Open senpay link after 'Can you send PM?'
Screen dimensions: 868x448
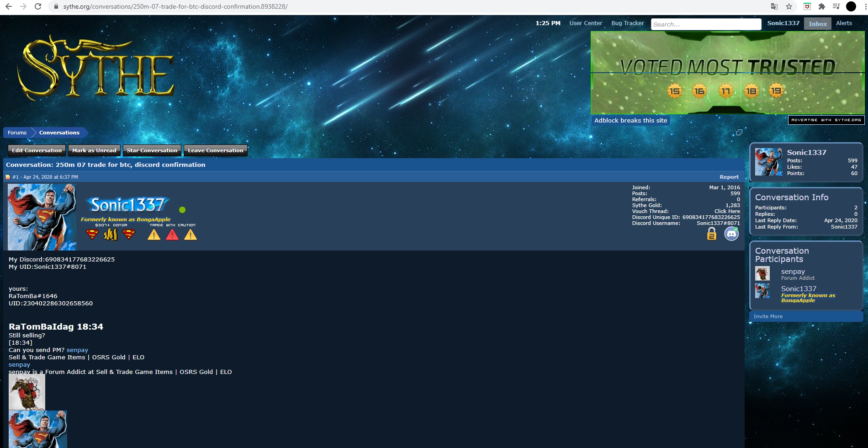(77, 350)
